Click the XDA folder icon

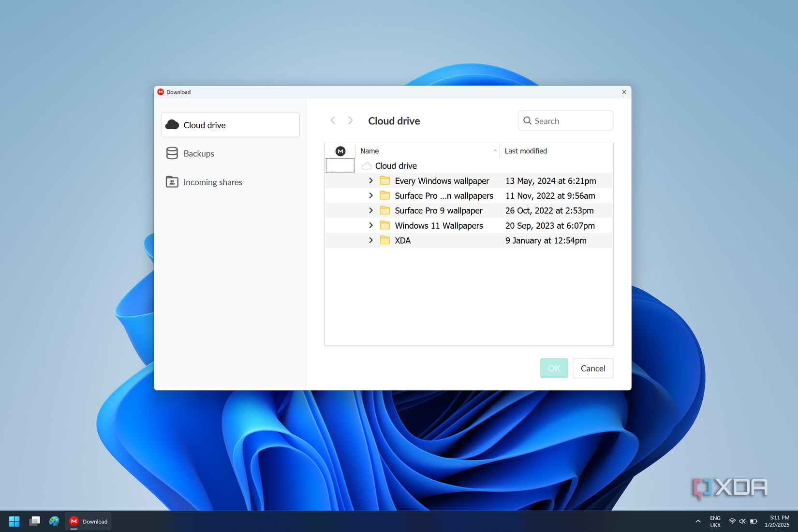385,240
